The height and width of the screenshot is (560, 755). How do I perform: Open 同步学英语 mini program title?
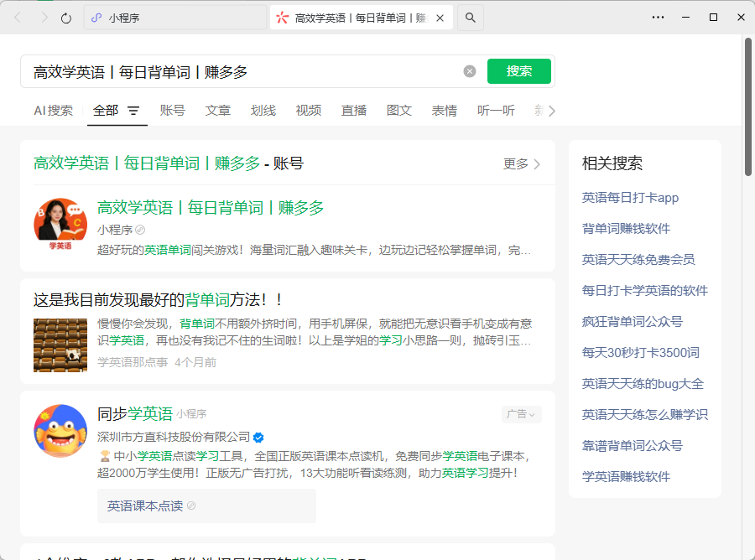point(135,414)
